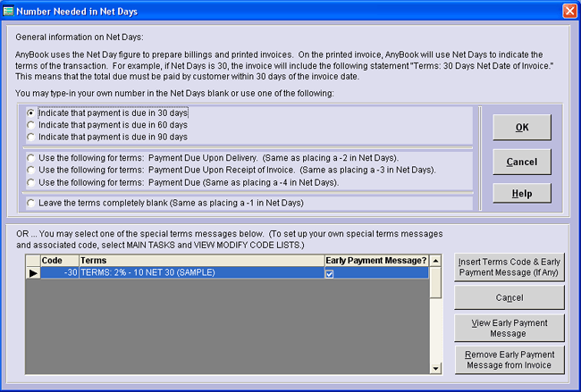Toggle Early Payment Message checkbox in sample row
Viewport: 581px width, 392px height.
click(331, 272)
